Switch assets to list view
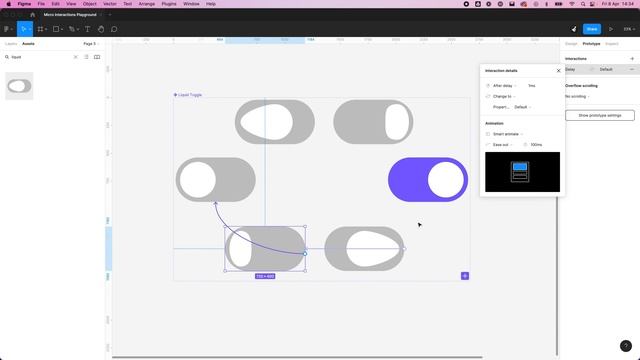This screenshot has height=360, width=640. pyautogui.click(x=86, y=57)
